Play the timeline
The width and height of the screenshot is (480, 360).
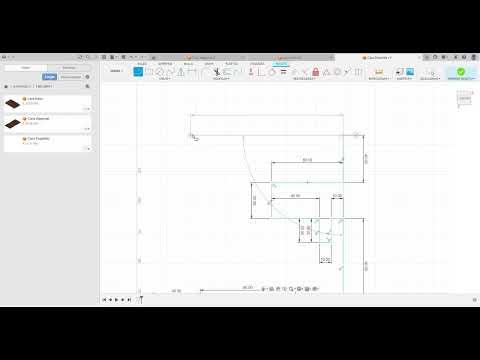coord(117,300)
